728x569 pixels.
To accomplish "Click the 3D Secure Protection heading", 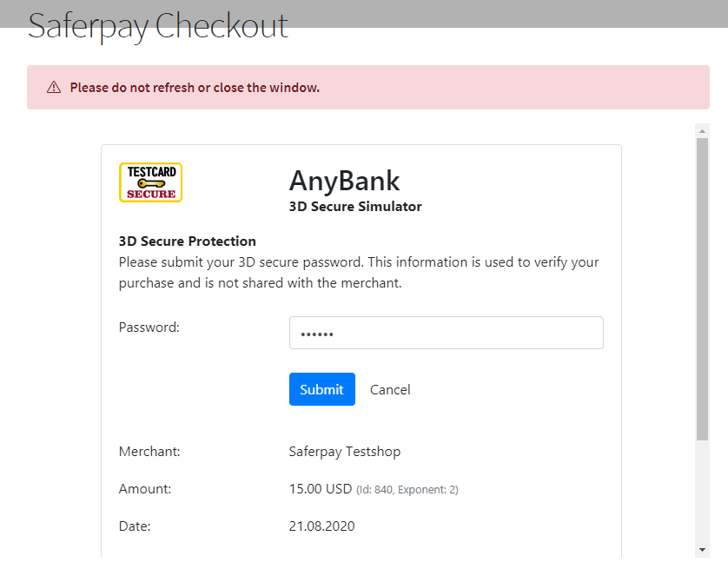I will [187, 241].
